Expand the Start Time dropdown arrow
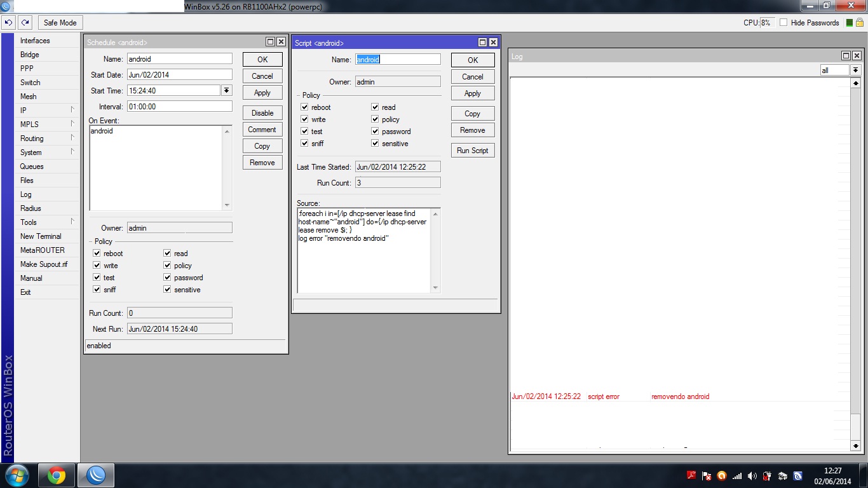 click(x=227, y=91)
